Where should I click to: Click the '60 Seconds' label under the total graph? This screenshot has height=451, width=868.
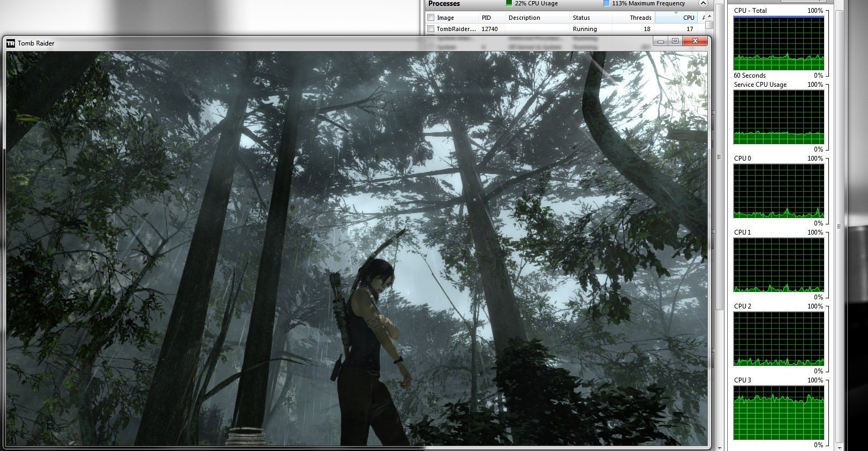750,76
